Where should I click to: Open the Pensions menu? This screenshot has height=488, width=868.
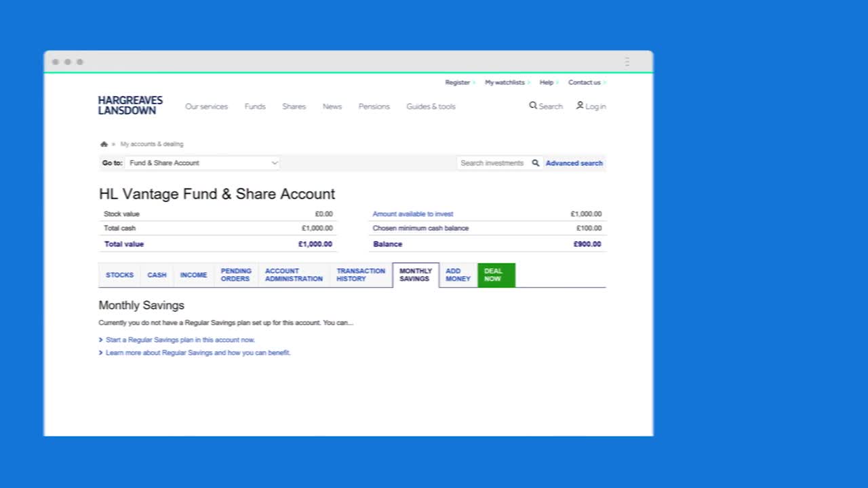[x=374, y=106]
